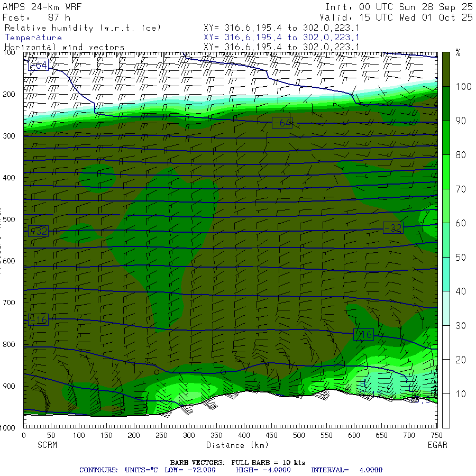Click the blue "Temperature" legend label

point(33,38)
